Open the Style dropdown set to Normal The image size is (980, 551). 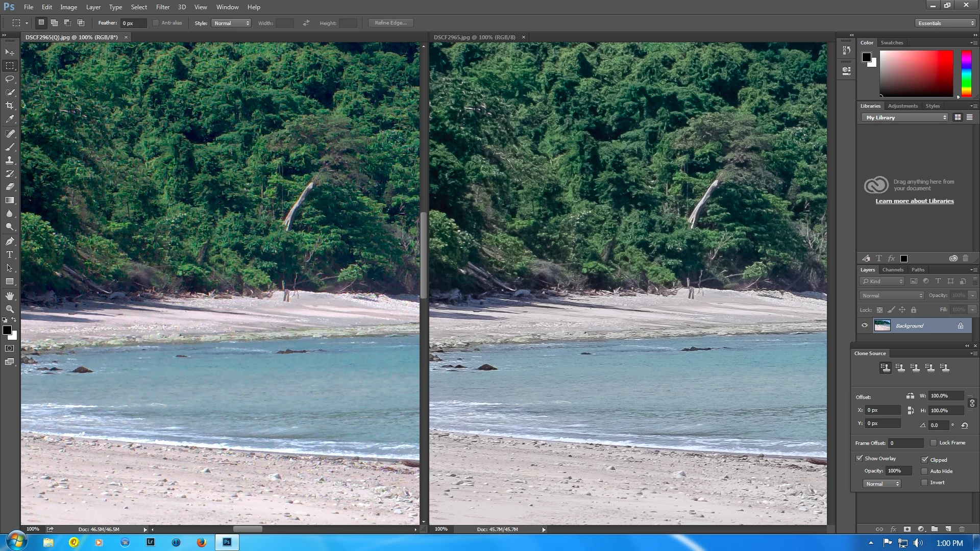(x=232, y=23)
